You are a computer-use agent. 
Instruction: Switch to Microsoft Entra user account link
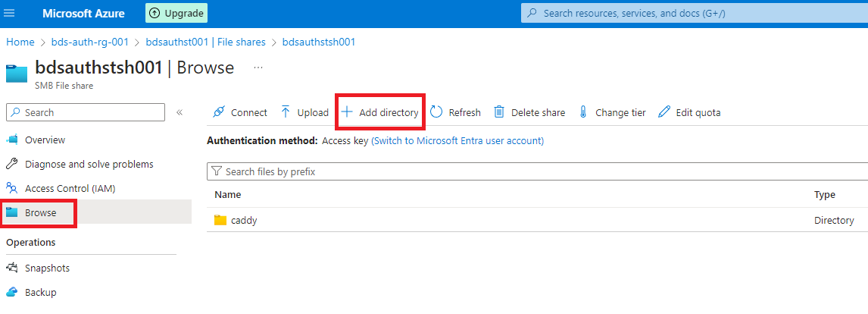(x=457, y=141)
